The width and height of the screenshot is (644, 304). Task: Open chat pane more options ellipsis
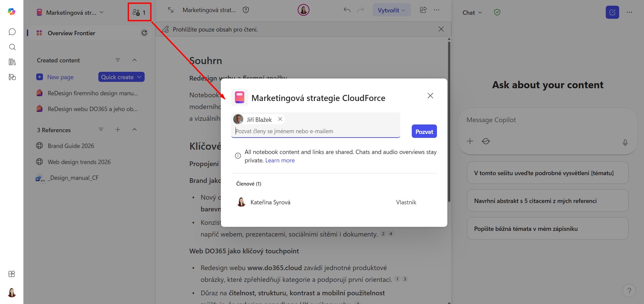click(629, 12)
